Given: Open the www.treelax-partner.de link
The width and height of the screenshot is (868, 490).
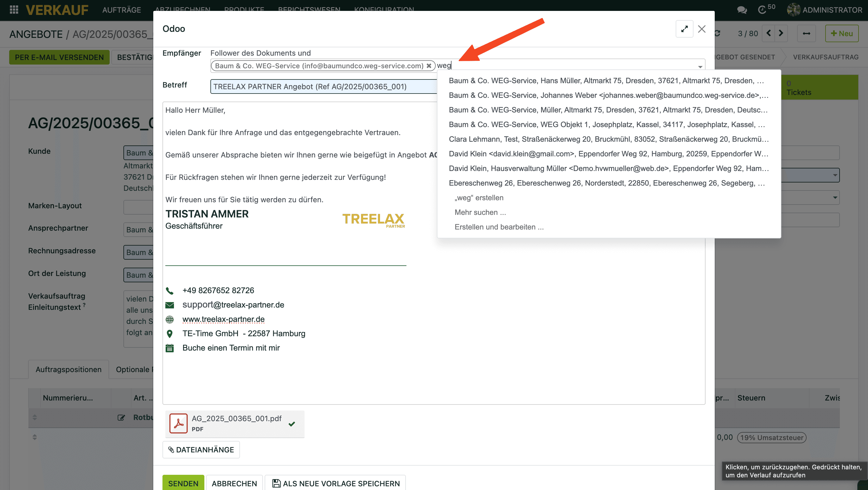Looking at the screenshot, I should coord(223,319).
